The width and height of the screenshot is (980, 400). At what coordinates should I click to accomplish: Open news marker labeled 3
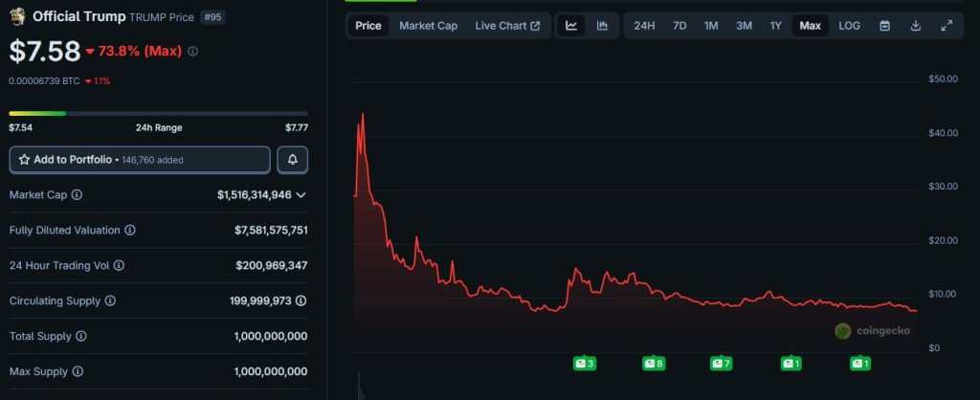(585, 363)
